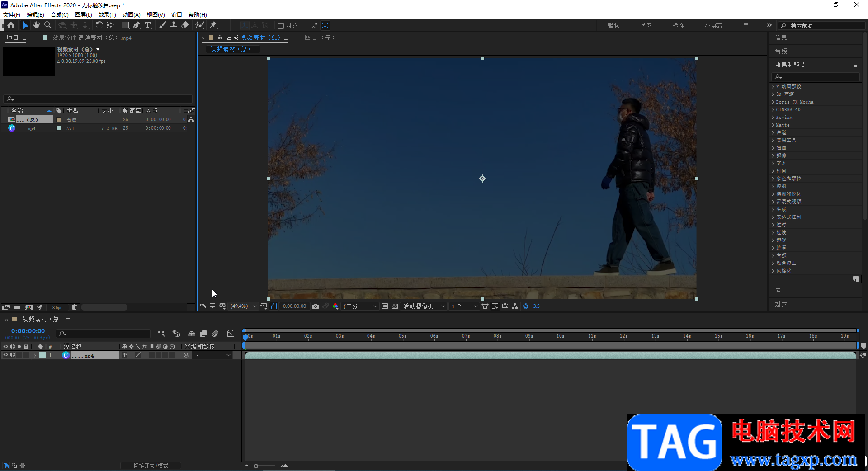Screen dimensions: 868x471
Task: Click 切换开关/模式 button
Action: point(151,466)
